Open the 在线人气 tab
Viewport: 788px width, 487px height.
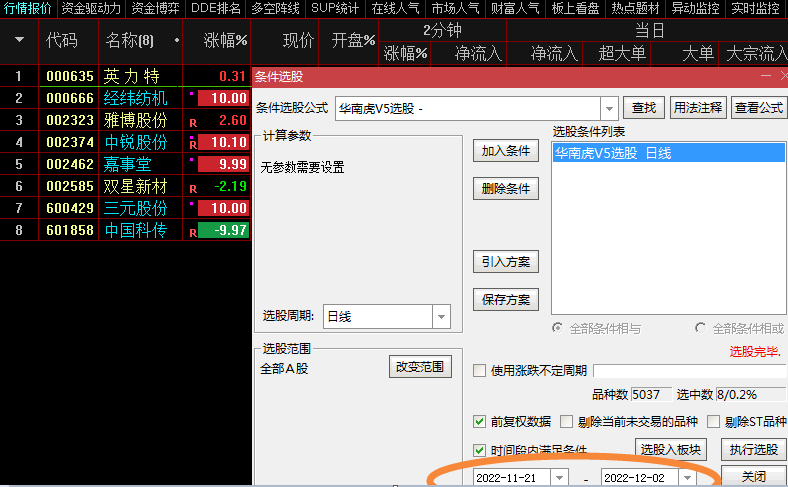395,9
